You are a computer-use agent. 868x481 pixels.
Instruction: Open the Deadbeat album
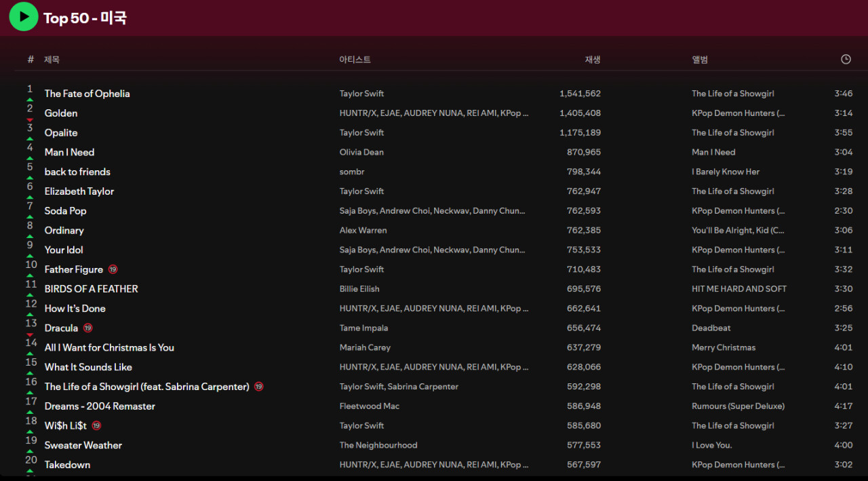click(711, 328)
